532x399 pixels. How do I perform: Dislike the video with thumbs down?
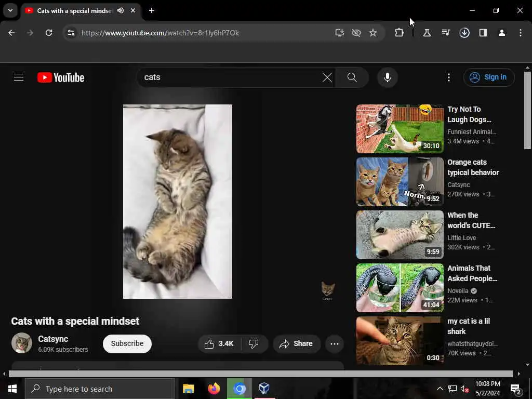tap(254, 344)
